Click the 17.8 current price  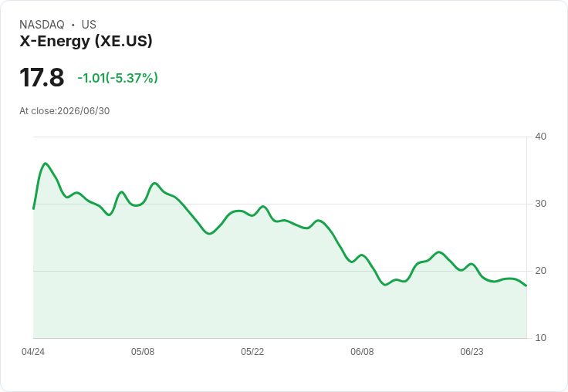pyautogui.click(x=42, y=77)
